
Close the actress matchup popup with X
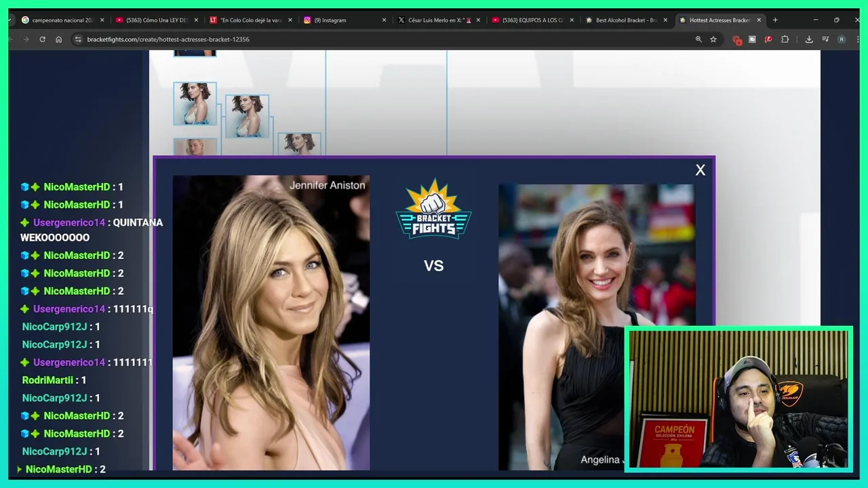(701, 170)
